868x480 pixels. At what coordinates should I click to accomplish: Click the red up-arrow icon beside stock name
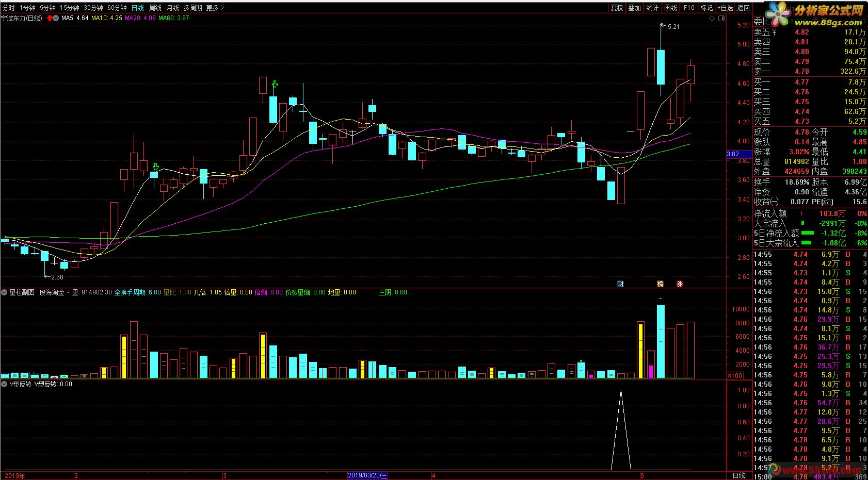(50, 18)
